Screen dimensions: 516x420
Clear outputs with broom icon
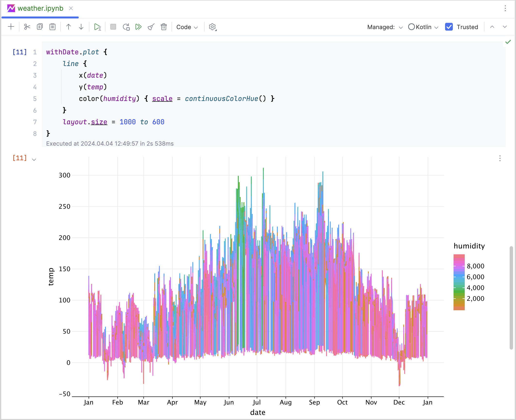coord(151,27)
